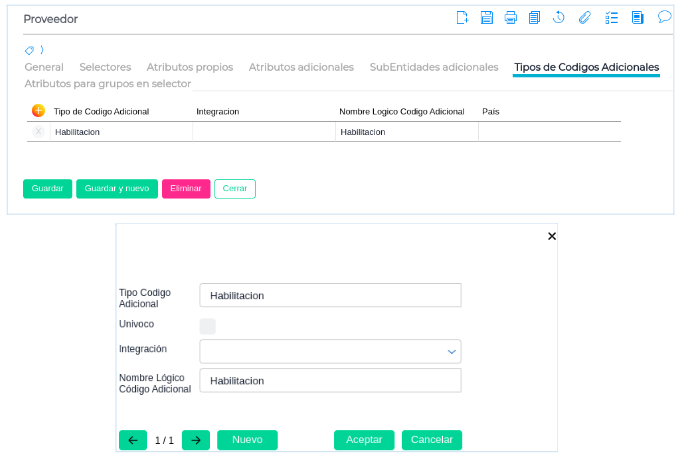Click Guardar y nuevo button
683x457 pixels.
coord(117,189)
